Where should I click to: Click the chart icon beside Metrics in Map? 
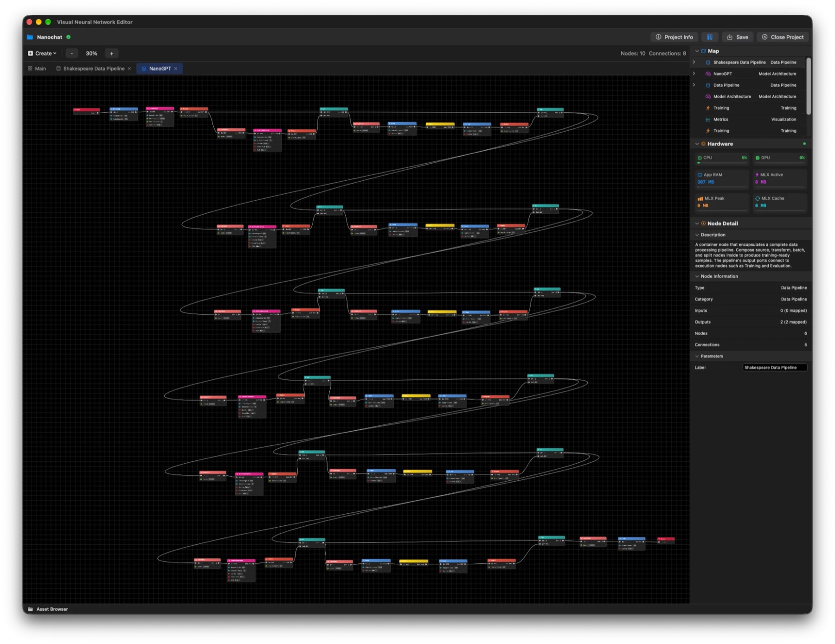[x=708, y=119]
